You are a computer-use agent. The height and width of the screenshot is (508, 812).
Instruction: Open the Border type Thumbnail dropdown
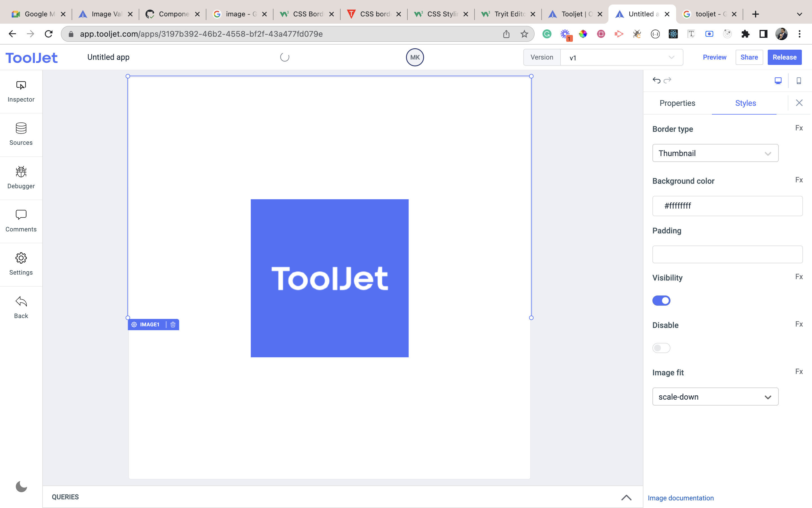[x=715, y=153]
